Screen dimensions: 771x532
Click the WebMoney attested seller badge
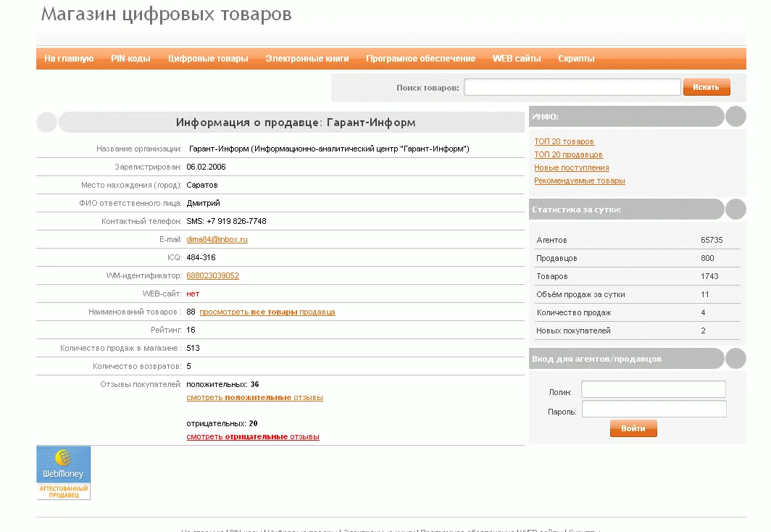point(64,473)
